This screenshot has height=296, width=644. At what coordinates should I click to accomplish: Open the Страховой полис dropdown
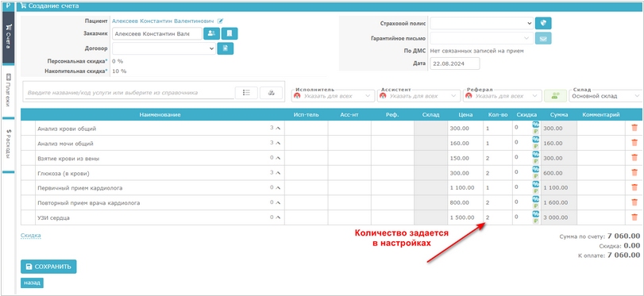(x=482, y=23)
